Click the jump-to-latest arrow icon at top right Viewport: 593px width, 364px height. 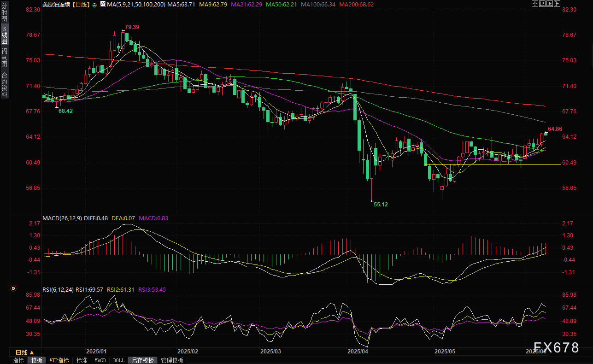[557, 4]
